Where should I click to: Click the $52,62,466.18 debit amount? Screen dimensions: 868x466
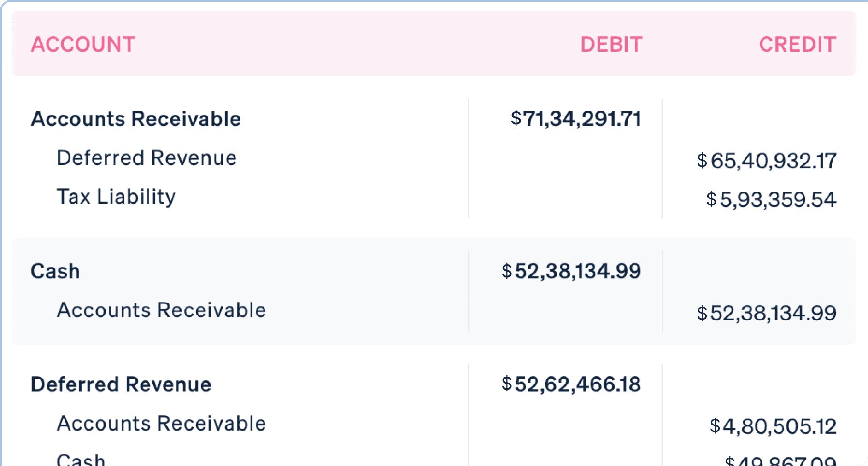tap(571, 384)
